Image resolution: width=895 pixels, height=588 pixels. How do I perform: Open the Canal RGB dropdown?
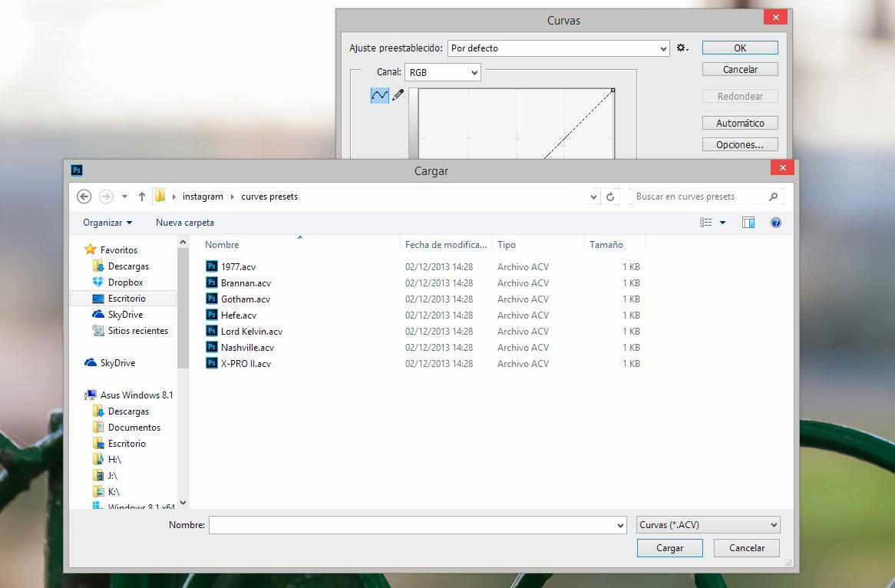[443, 72]
